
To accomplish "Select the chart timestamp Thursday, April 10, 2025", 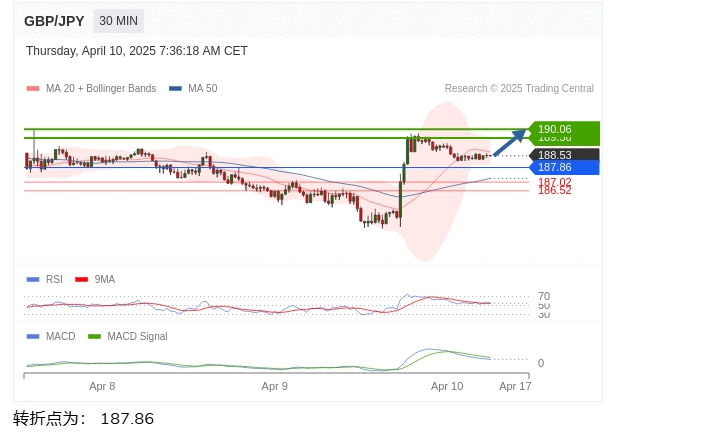I will pos(136,51).
